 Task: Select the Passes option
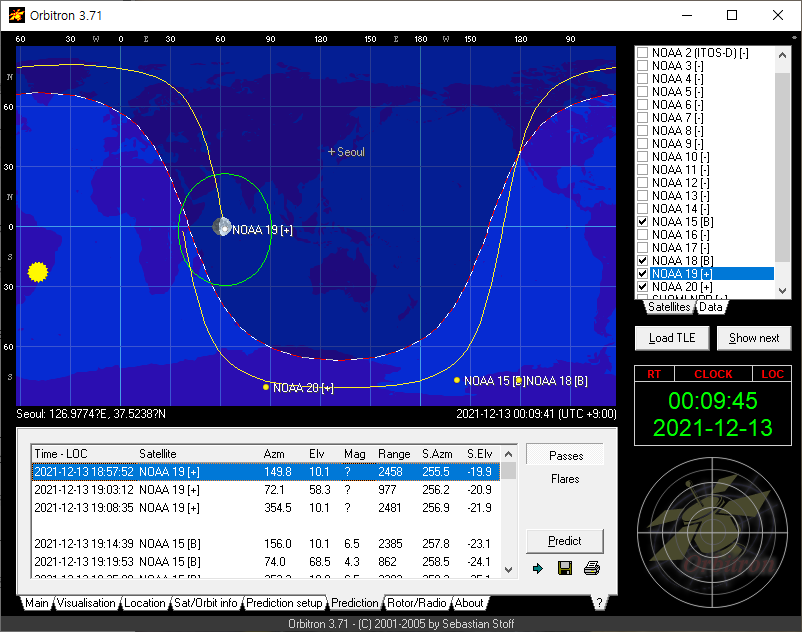coord(566,456)
